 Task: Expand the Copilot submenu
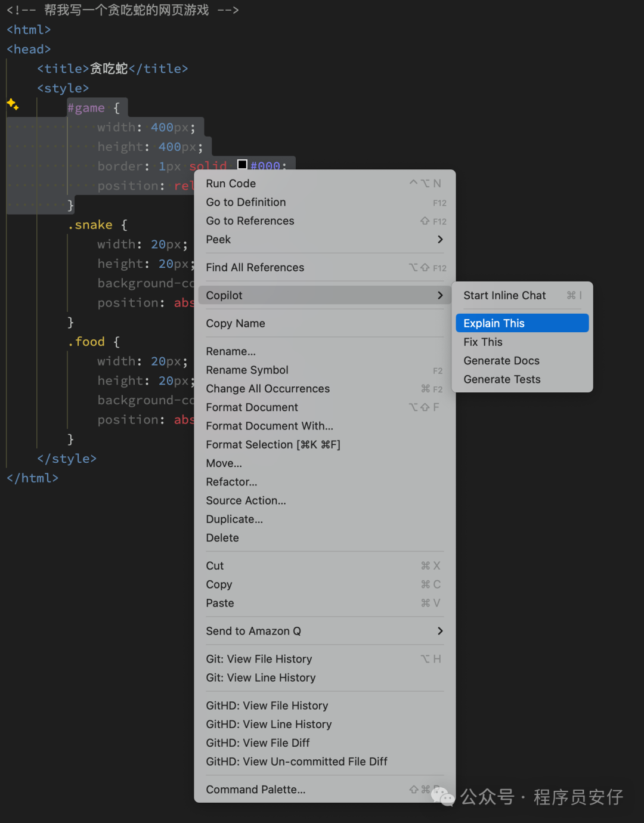pyautogui.click(x=324, y=295)
